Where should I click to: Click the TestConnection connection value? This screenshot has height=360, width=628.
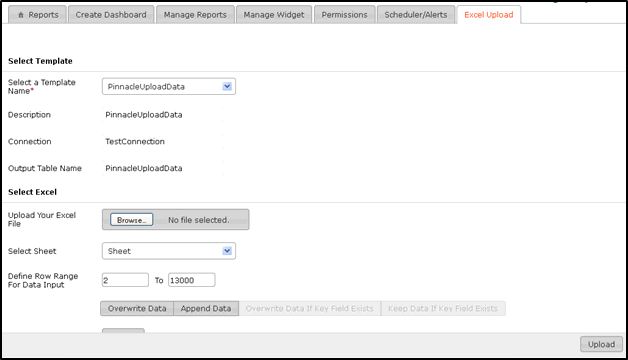(x=135, y=141)
